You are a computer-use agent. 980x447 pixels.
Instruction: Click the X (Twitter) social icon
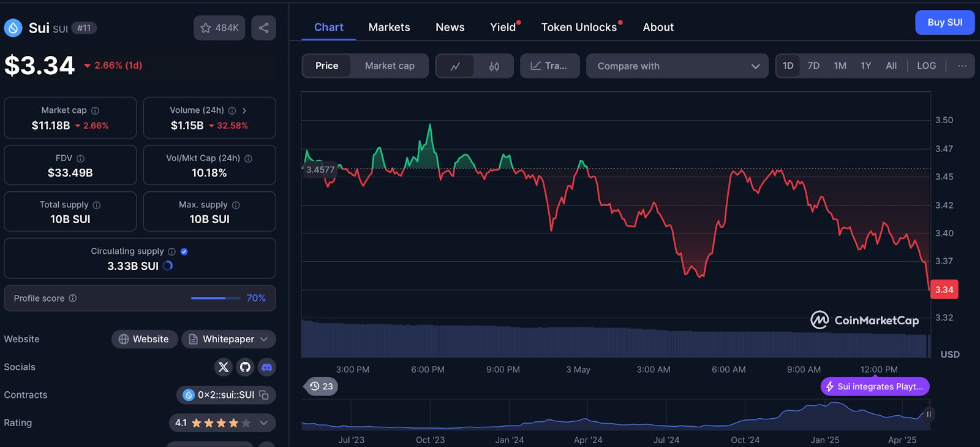224,367
